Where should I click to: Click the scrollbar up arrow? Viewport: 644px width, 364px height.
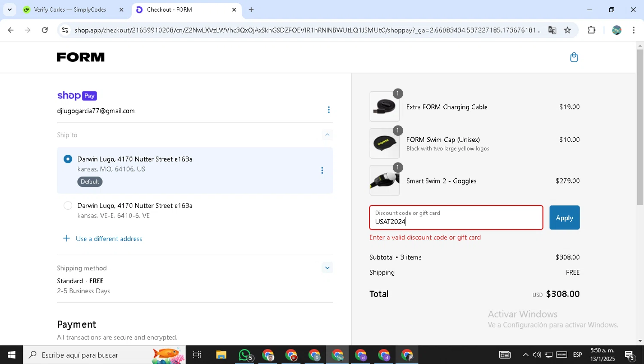pos(640,45)
